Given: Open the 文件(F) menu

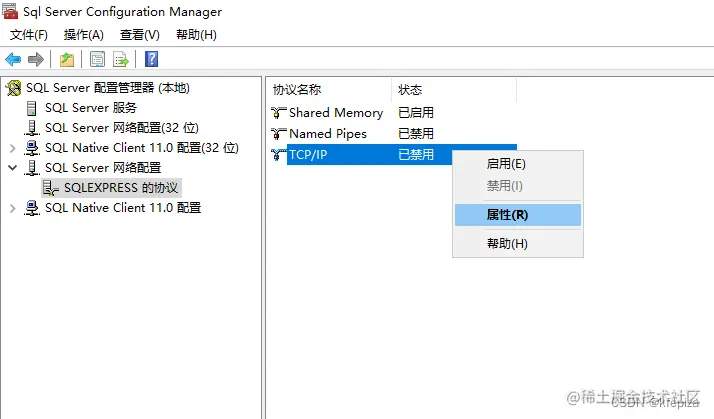Looking at the screenshot, I should click(29, 35).
